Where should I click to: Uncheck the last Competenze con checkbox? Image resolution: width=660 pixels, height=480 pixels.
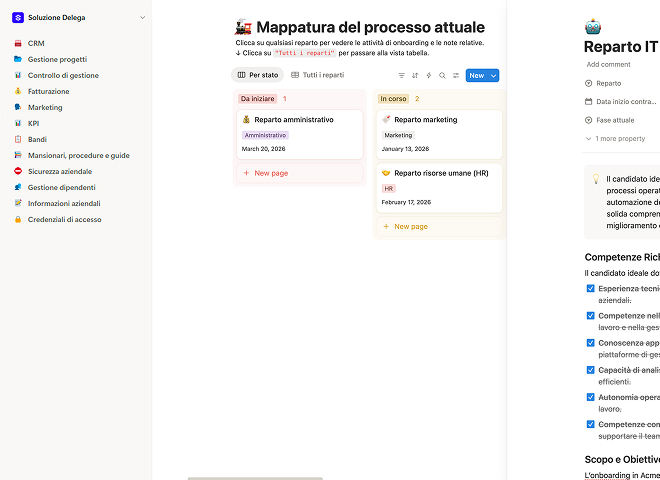click(591, 424)
